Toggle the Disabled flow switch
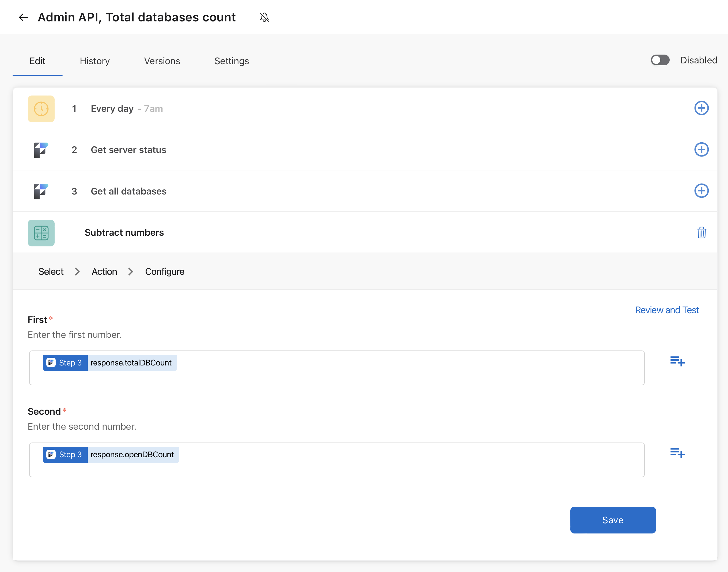This screenshot has height=572, width=728. 660,60
